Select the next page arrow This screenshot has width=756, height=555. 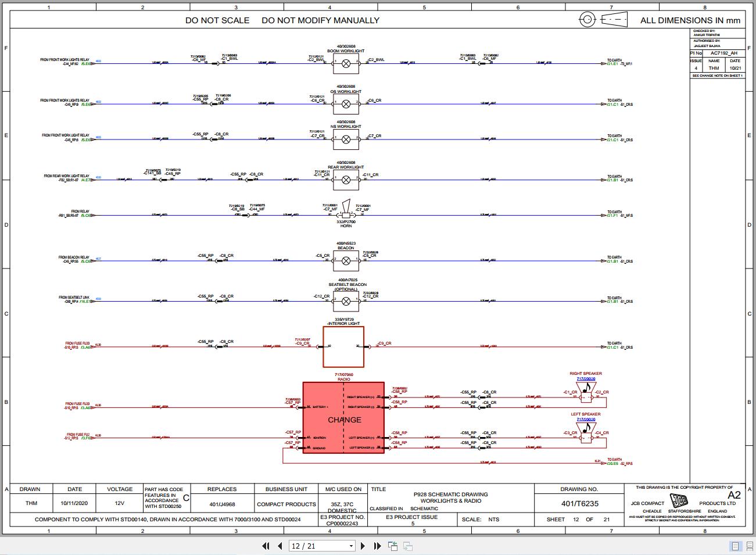click(363, 546)
